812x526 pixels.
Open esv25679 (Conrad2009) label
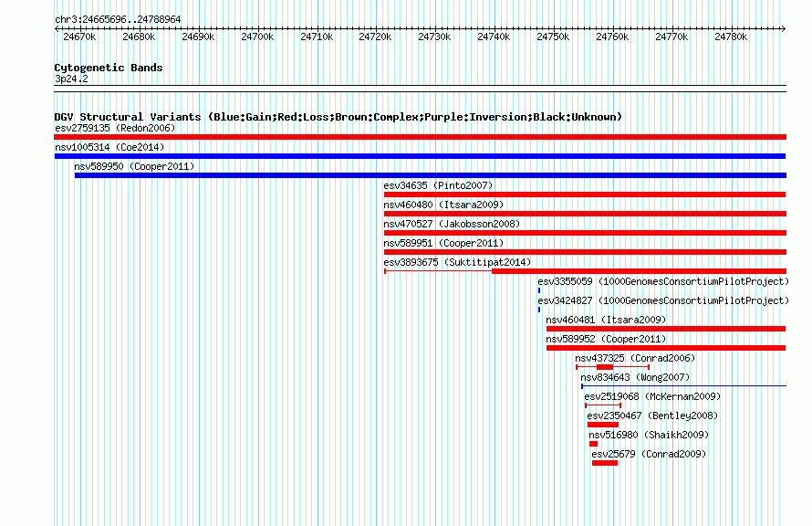point(649,454)
